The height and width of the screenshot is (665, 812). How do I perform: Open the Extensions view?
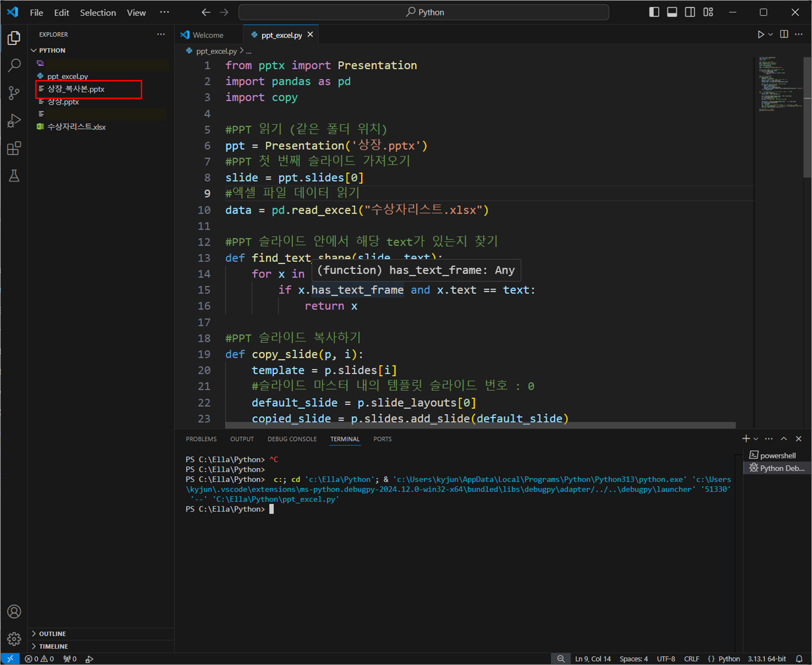[x=14, y=149]
